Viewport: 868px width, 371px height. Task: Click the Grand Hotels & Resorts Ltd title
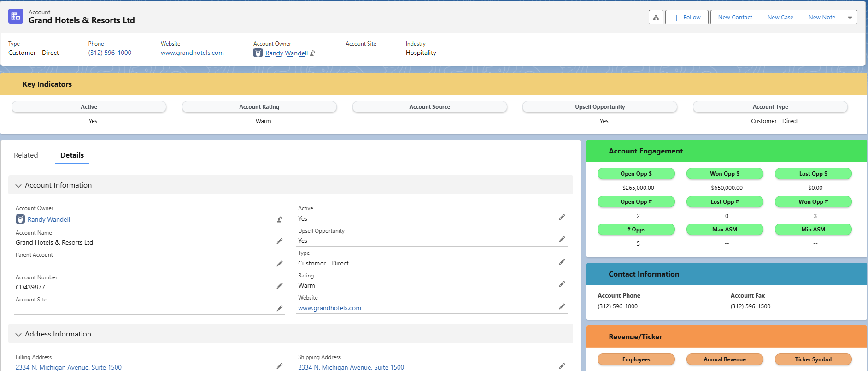[82, 20]
